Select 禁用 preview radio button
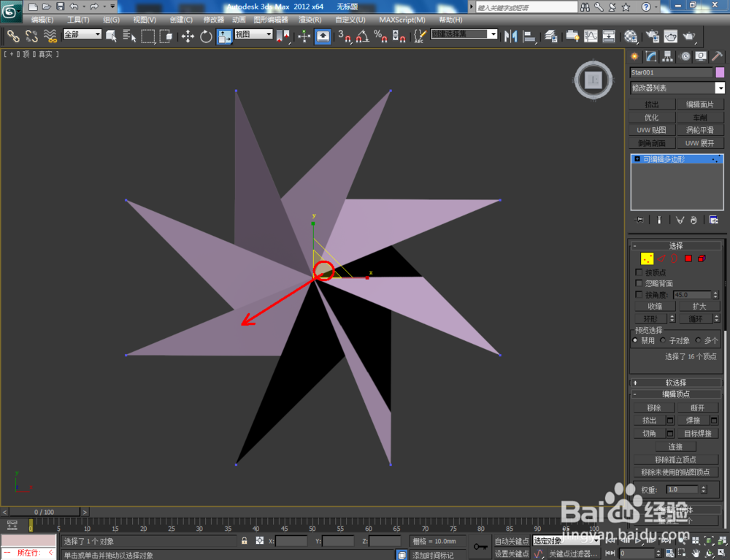This screenshot has width=730, height=560. 635,340
